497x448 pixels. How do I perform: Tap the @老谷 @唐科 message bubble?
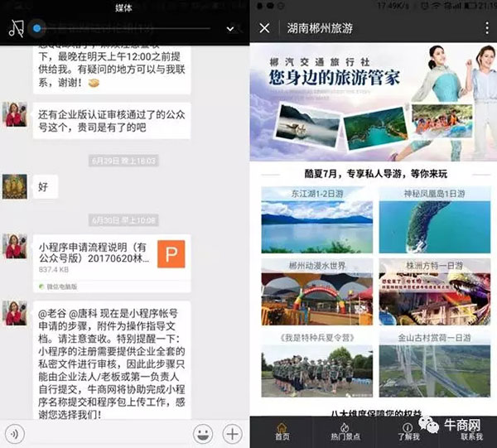click(112, 360)
